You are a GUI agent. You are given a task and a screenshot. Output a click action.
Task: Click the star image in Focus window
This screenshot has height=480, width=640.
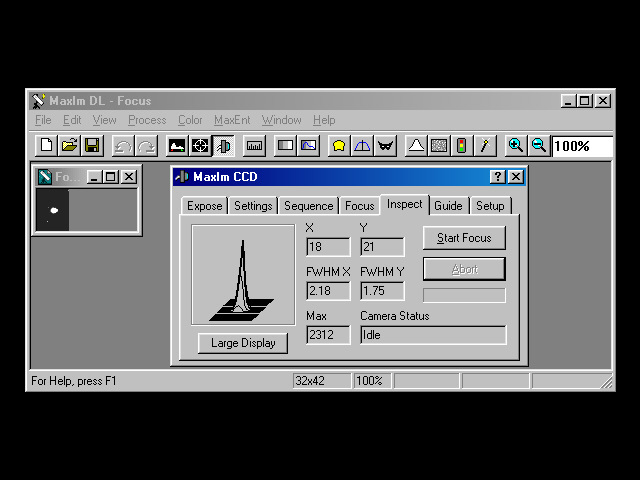pyautogui.click(x=53, y=210)
